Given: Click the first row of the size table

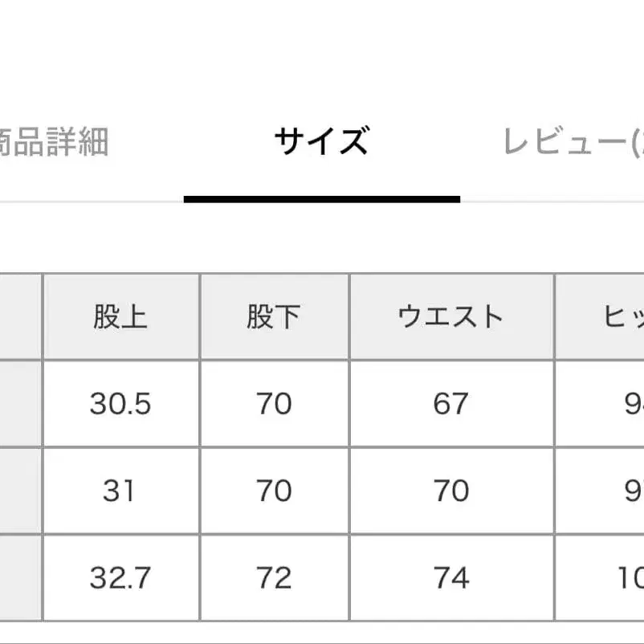Looking at the screenshot, I should click(321, 403).
